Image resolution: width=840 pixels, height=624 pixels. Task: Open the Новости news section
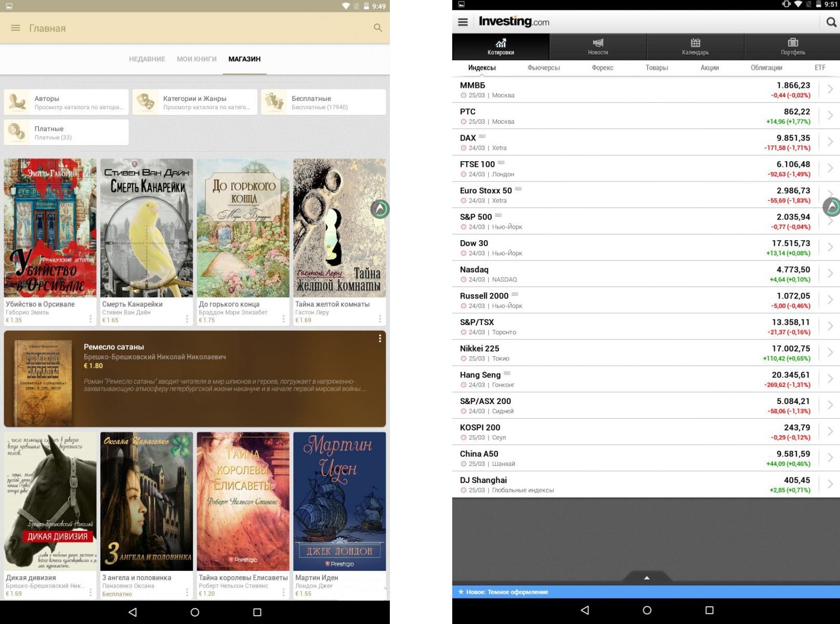point(598,47)
